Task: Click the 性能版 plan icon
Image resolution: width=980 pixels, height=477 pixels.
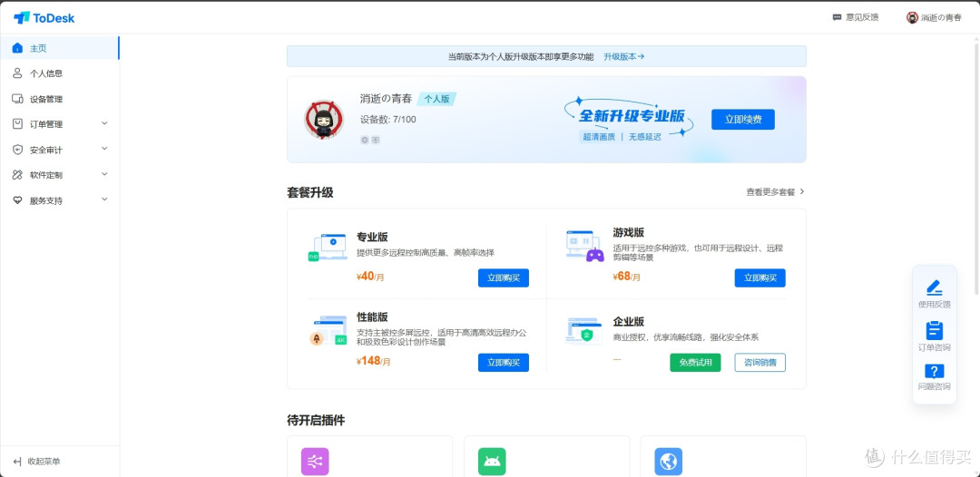Action: point(328,330)
